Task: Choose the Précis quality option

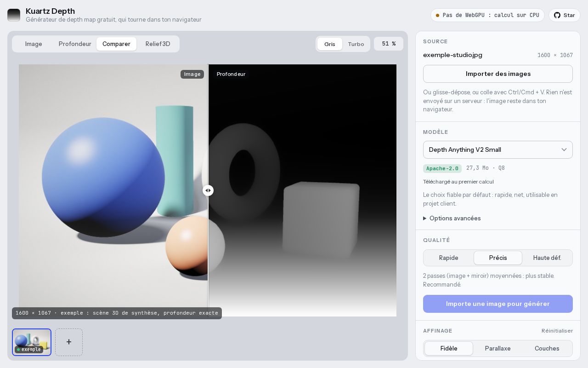Action: (498, 258)
